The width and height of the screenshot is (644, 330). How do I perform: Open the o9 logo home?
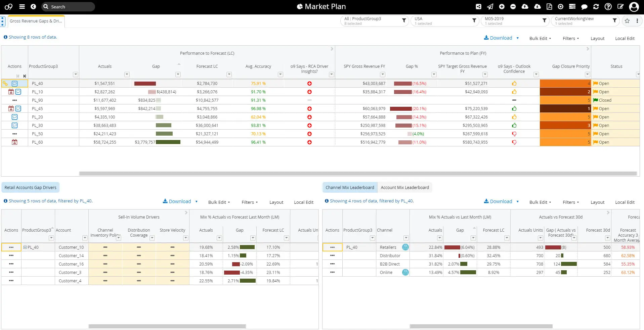(x=8, y=7)
